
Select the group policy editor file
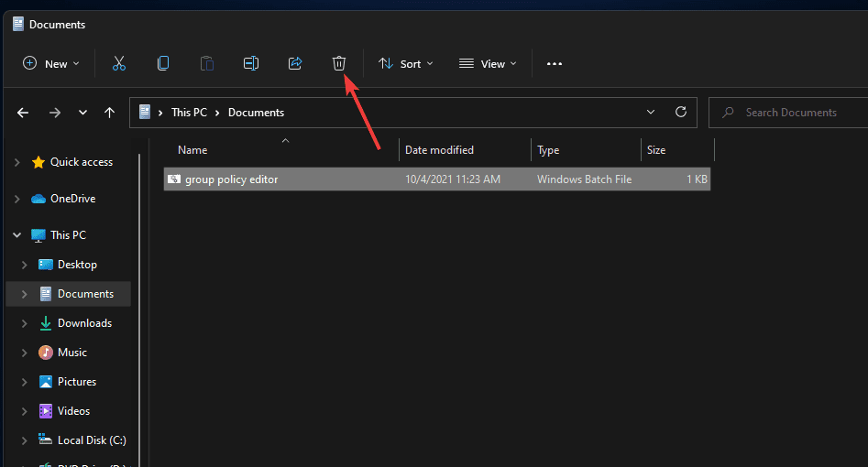(232, 179)
